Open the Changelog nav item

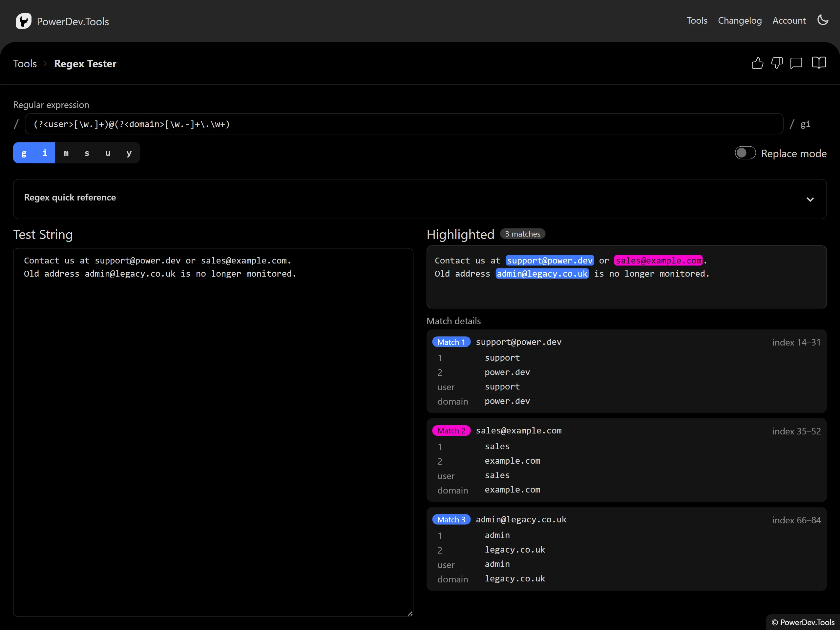coord(740,20)
